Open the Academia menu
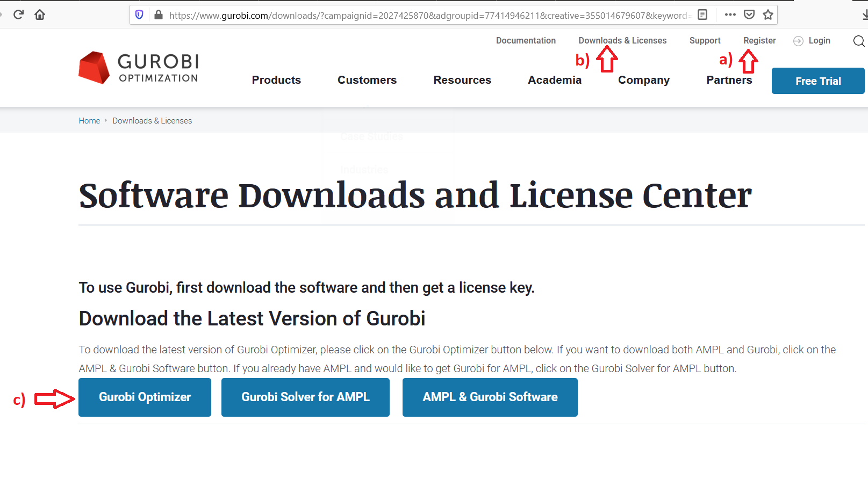Screen dimensions: 868x479 555,80
